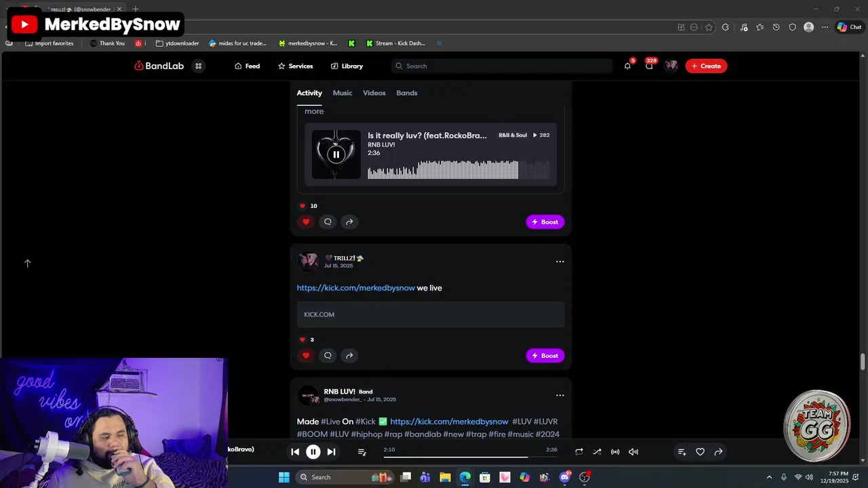Image resolution: width=868 pixels, height=488 pixels.
Task: Click the scroll-to-top arrow
Action: pos(28,263)
